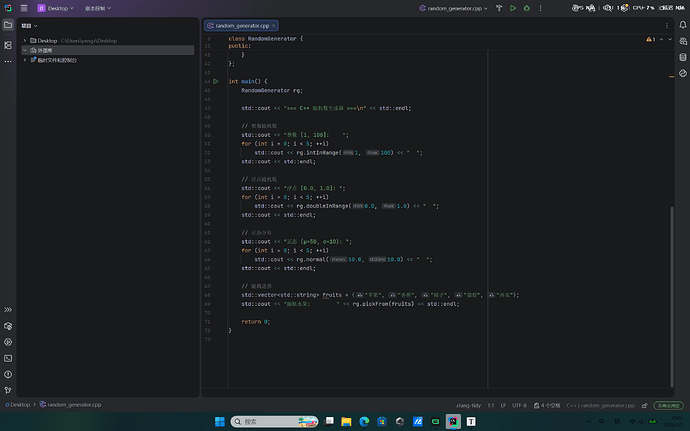Open Microsoft Store from taskbar
This screenshot has height=431, width=690.
[382, 421]
